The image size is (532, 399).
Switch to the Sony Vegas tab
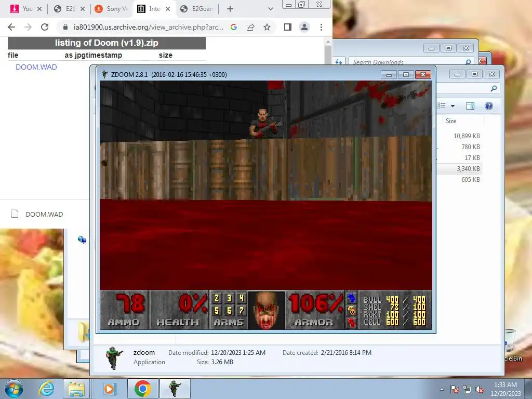point(112,9)
